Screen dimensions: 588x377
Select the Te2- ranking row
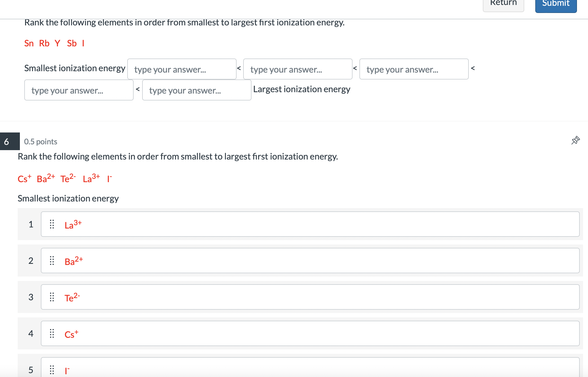click(310, 297)
